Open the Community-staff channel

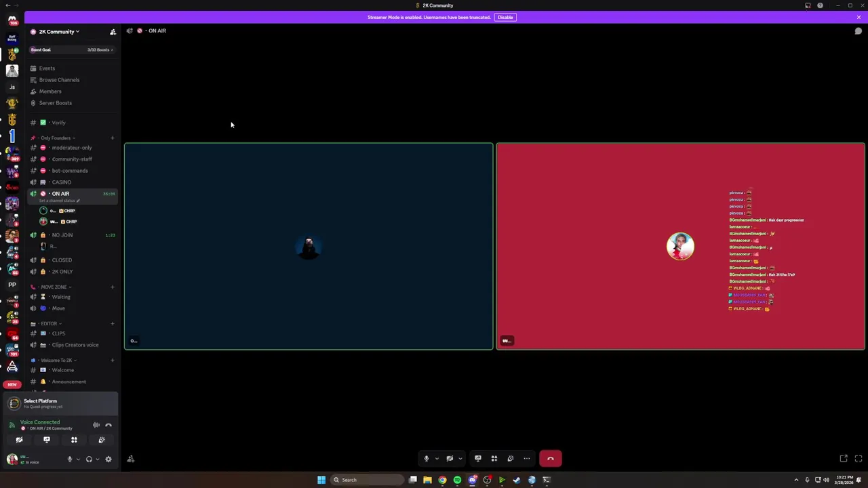72,159
